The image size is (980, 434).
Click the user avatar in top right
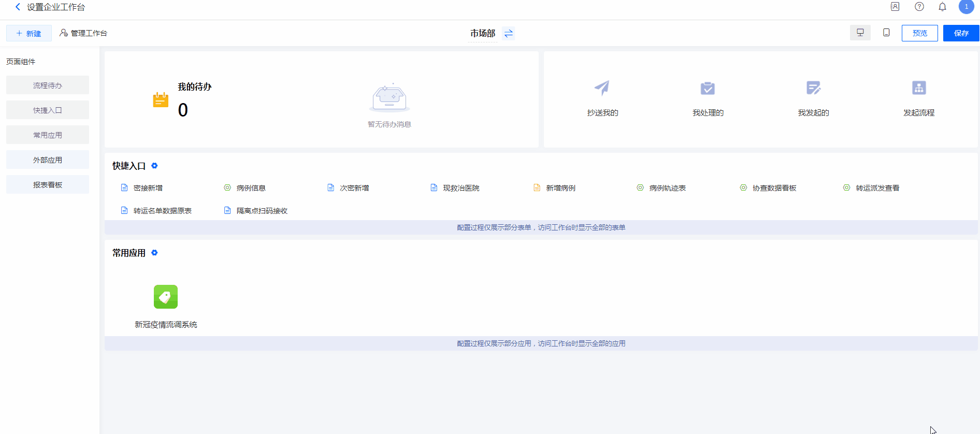(966, 7)
